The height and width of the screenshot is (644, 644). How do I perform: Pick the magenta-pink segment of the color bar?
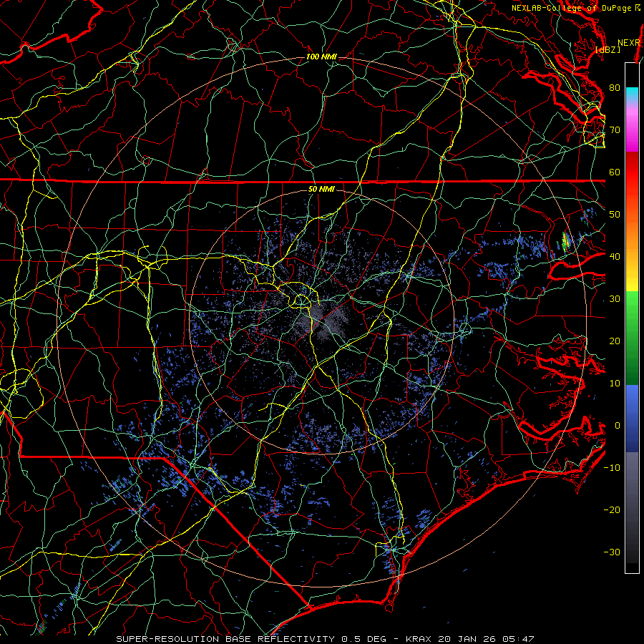tap(632, 127)
